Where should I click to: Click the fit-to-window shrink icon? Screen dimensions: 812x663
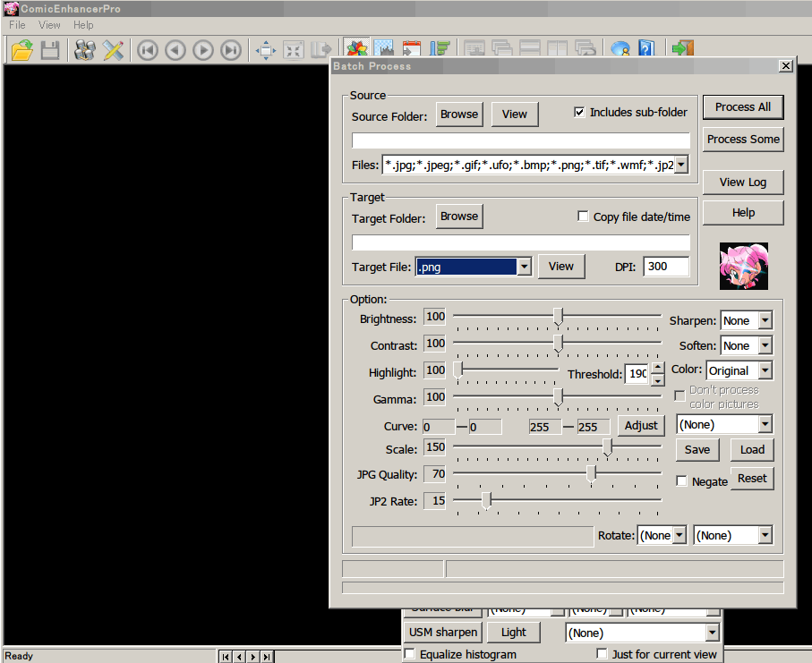coord(294,50)
